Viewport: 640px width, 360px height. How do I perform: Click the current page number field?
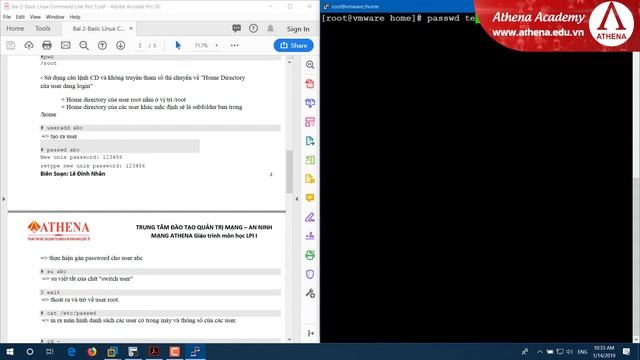point(140,45)
